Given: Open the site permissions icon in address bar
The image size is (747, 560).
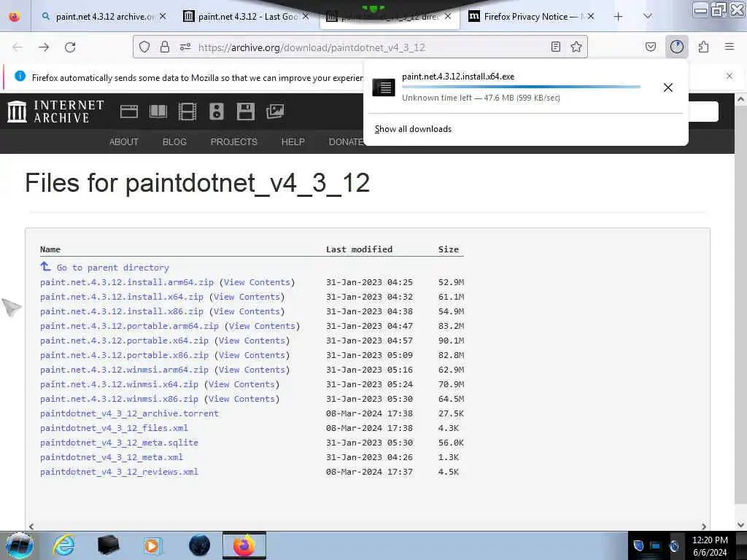Looking at the screenshot, I should pos(185,47).
